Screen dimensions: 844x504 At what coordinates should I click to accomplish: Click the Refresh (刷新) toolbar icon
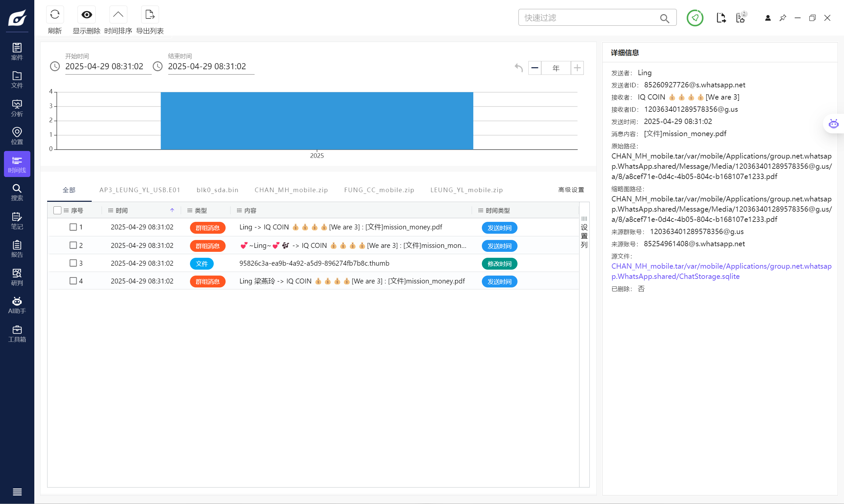55,15
